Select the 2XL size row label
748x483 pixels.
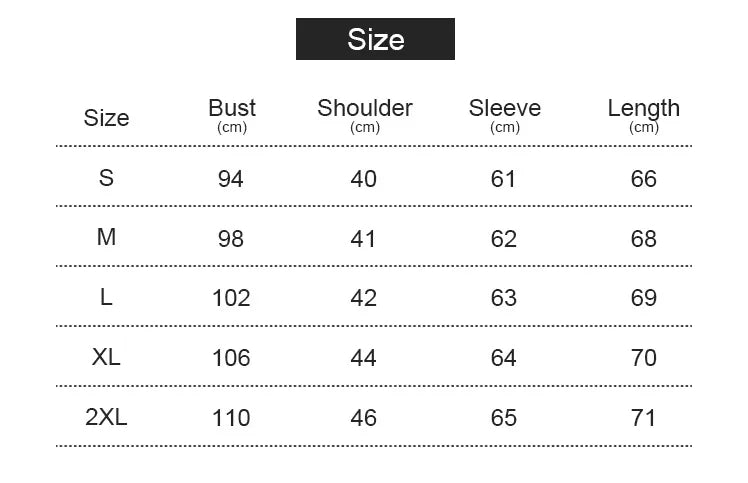(106, 417)
